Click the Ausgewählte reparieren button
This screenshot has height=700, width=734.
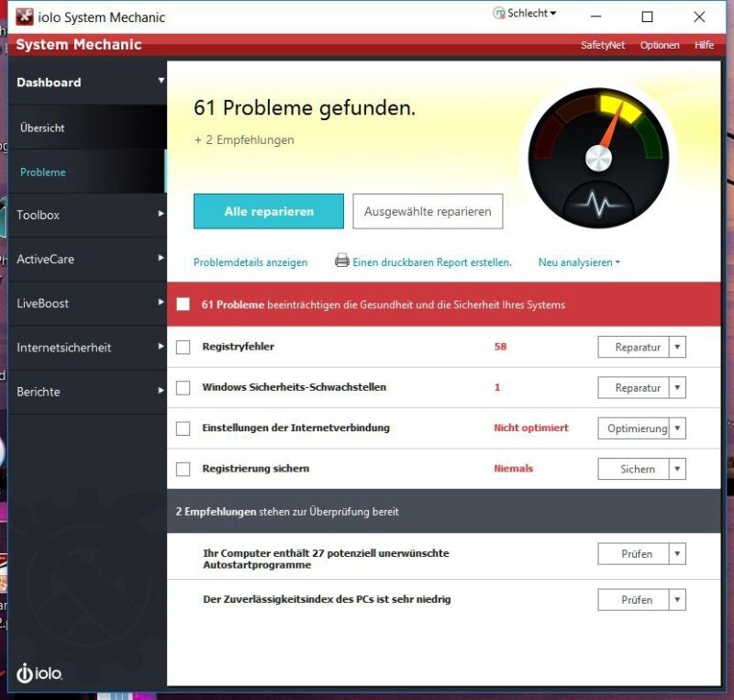[x=428, y=211]
